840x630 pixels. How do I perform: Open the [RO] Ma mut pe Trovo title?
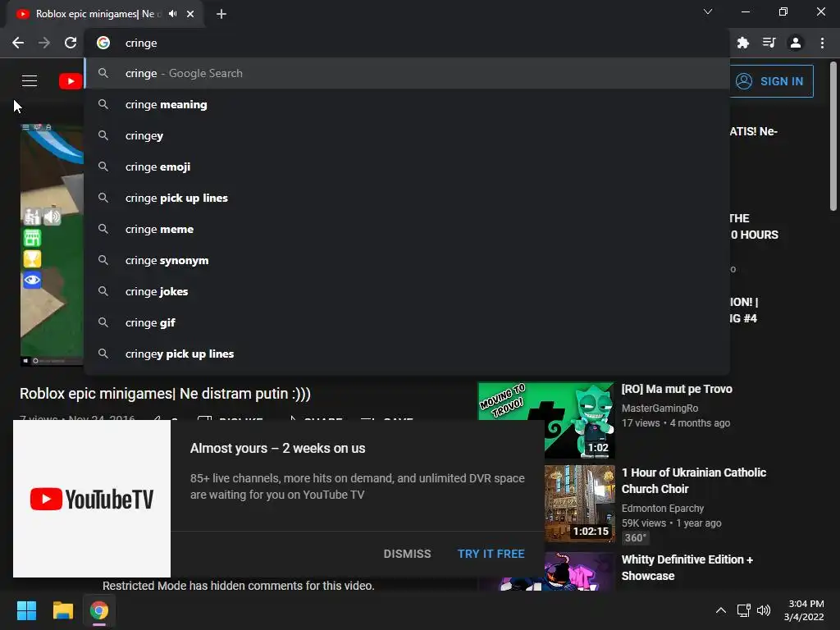click(x=677, y=389)
